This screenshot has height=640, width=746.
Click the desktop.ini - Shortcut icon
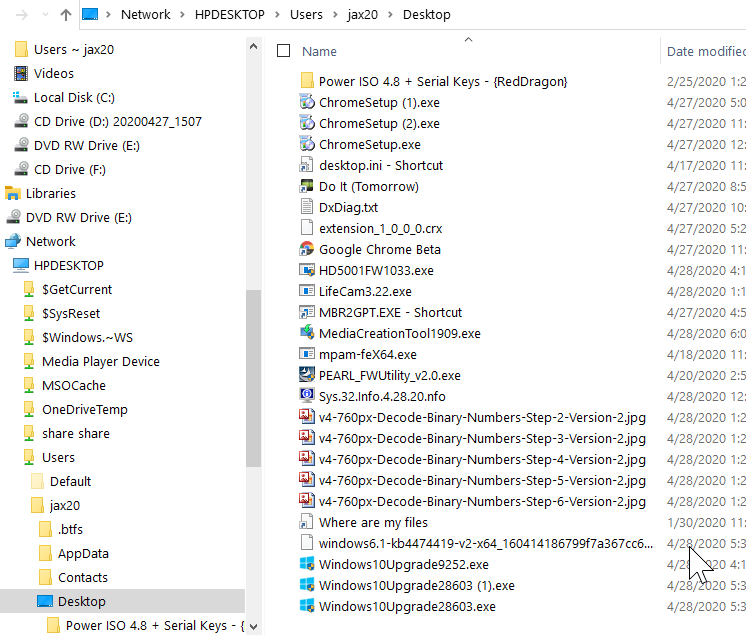pos(307,165)
